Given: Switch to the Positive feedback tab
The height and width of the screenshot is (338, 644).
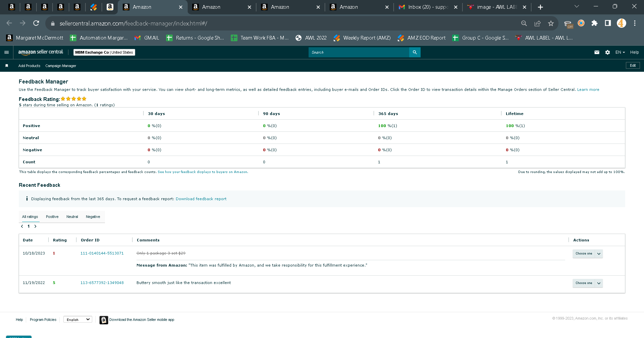Looking at the screenshot, I should pos(52,217).
